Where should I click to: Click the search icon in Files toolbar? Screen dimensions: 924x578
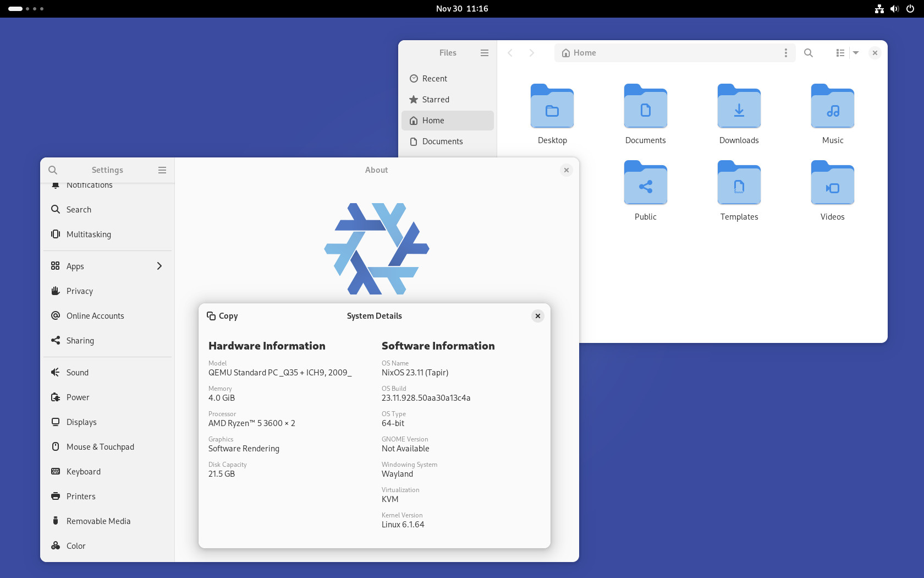(x=809, y=53)
